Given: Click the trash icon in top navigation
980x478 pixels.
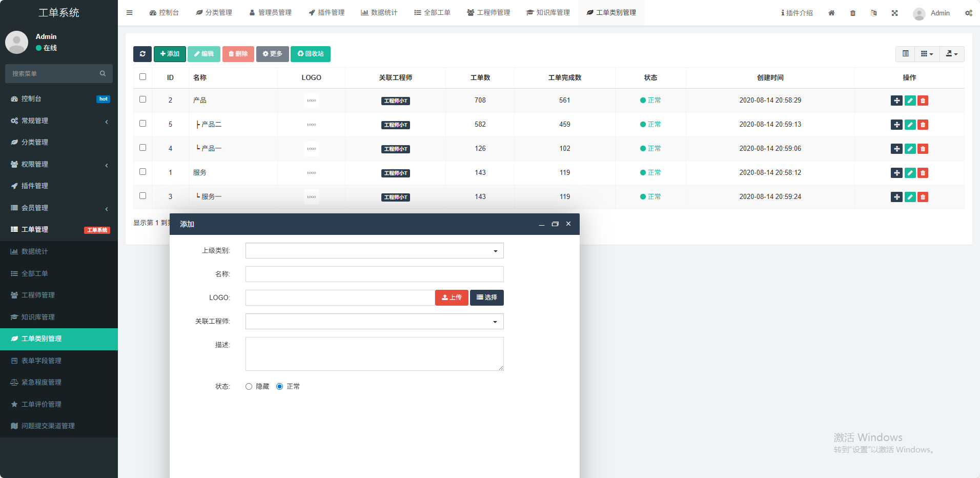Looking at the screenshot, I should click(x=853, y=13).
